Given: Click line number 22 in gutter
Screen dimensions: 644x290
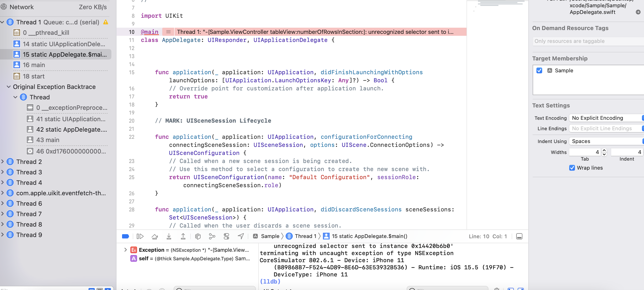Looking at the screenshot, I should 132,137.
